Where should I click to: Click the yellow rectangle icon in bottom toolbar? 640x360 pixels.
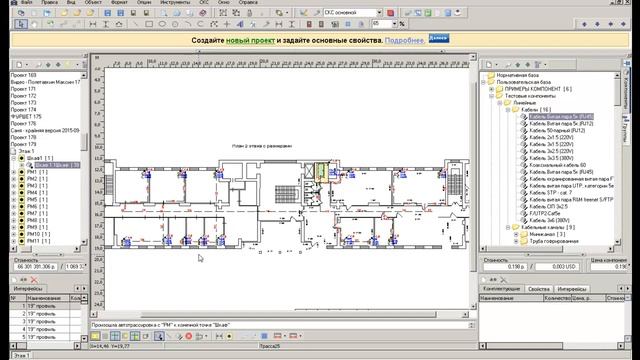[x=95, y=336]
